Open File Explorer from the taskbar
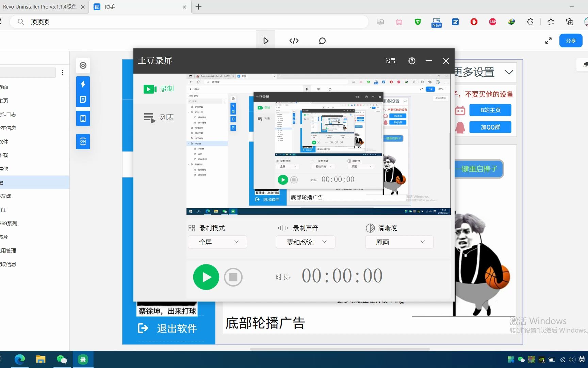 pyautogui.click(x=41, y=359)
